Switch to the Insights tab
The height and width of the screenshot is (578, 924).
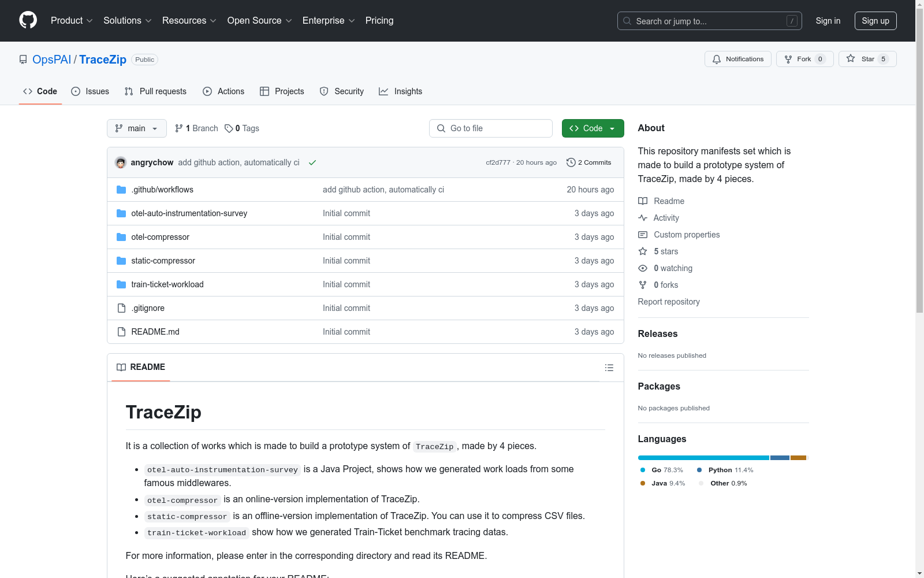[x=400, y=91]
